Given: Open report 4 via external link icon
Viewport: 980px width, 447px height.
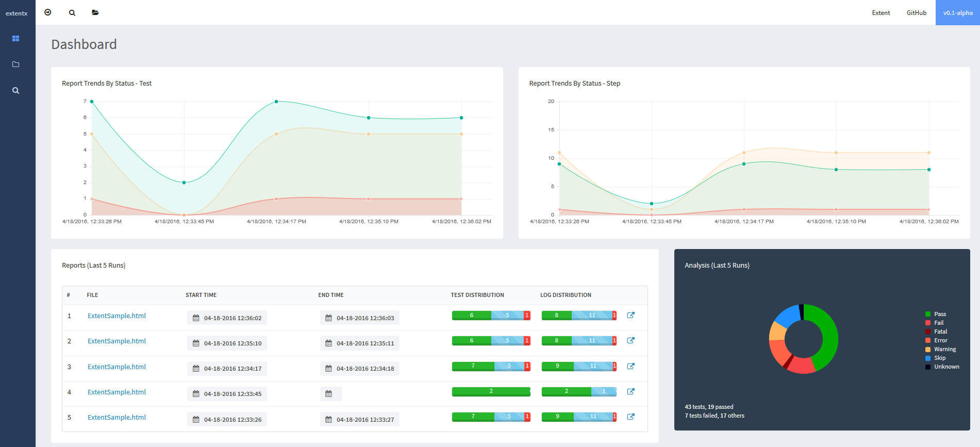Looking at the screenshot, I should [x=630, y=391].
